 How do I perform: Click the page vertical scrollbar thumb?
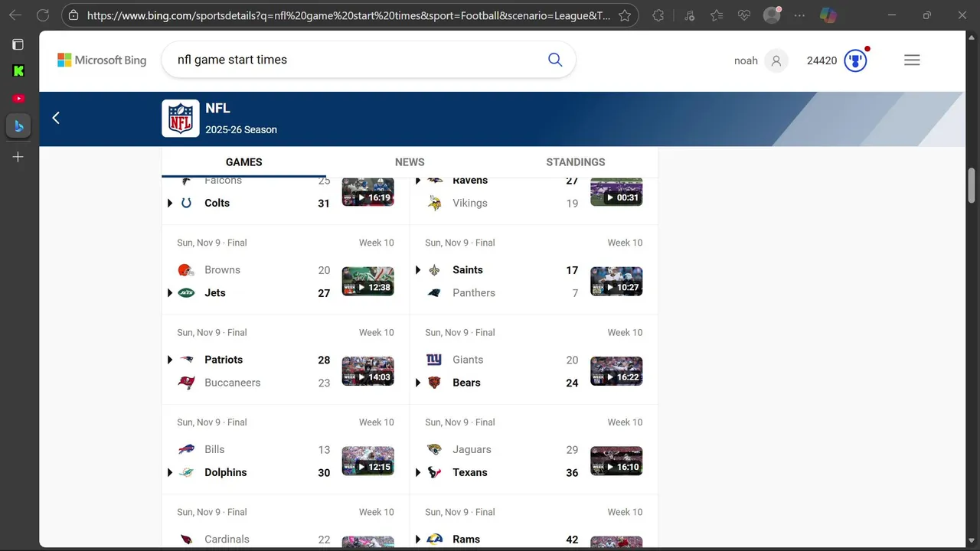click(972, 186)
